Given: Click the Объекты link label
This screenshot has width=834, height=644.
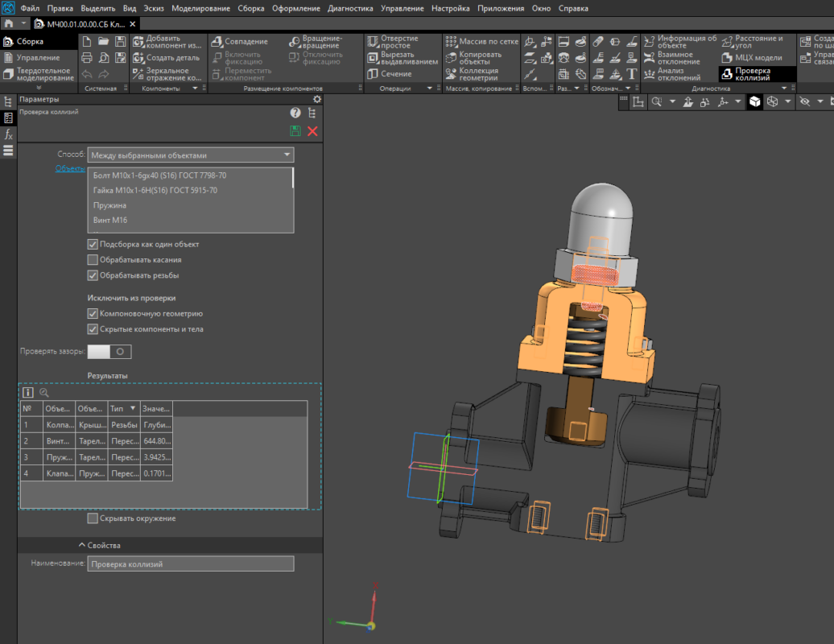Looking at the screenshot, I should 69,168.
